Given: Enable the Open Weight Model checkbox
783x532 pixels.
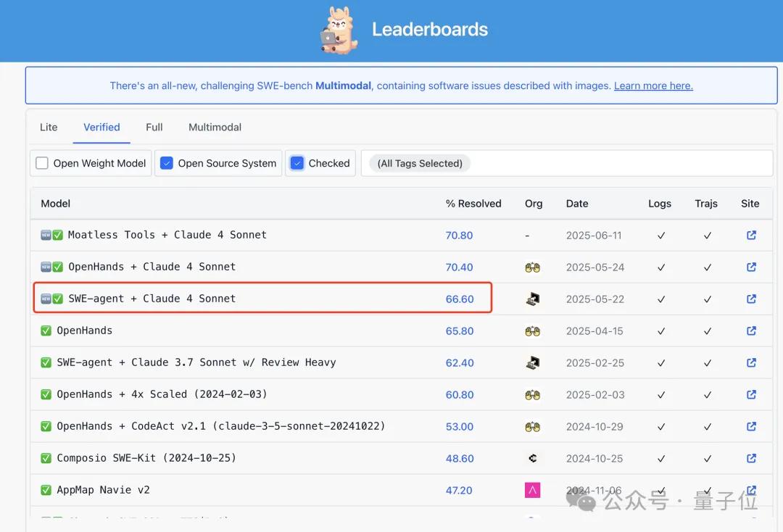Looking at the screenshot, I should coord(42,163).
